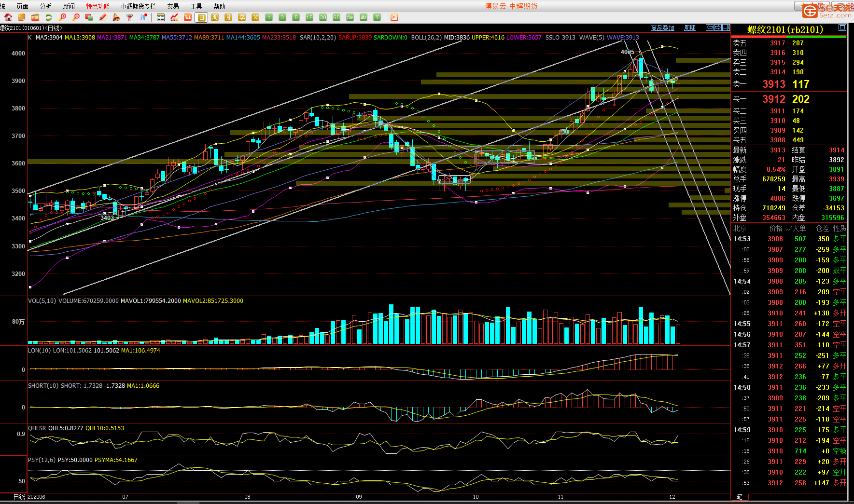Select the 3-minute period button
This screenshot has height=504, width=854.
click(x=282, y=17)
